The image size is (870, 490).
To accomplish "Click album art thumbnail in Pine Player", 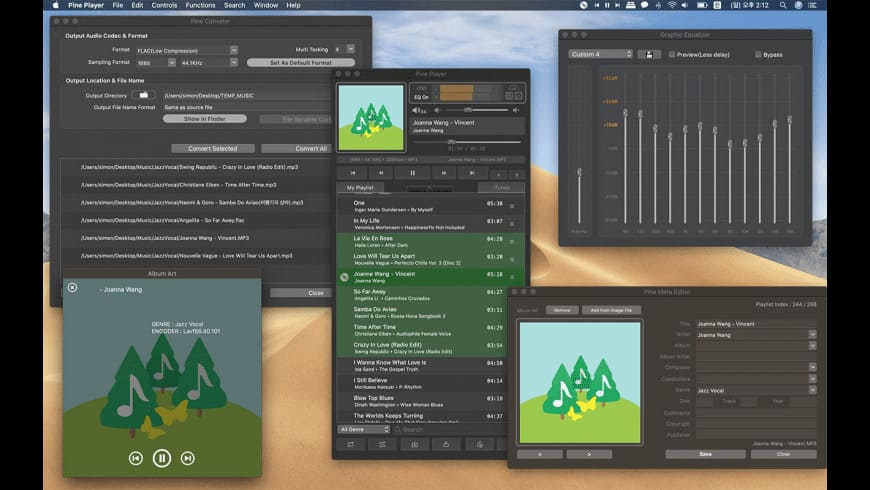I will [371, 117].
